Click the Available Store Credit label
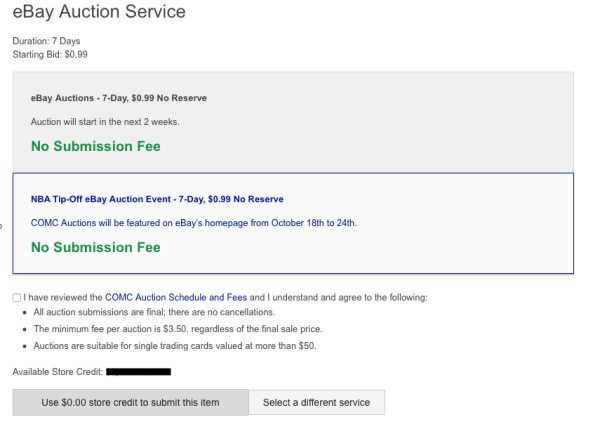600x422 pixels. tap(57, 371)
